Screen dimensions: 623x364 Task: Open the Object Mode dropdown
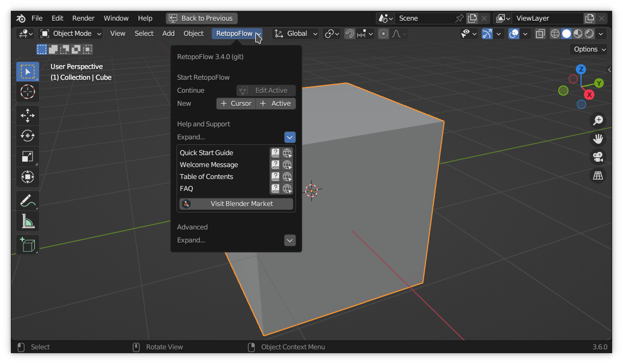[x=71, y=34]
